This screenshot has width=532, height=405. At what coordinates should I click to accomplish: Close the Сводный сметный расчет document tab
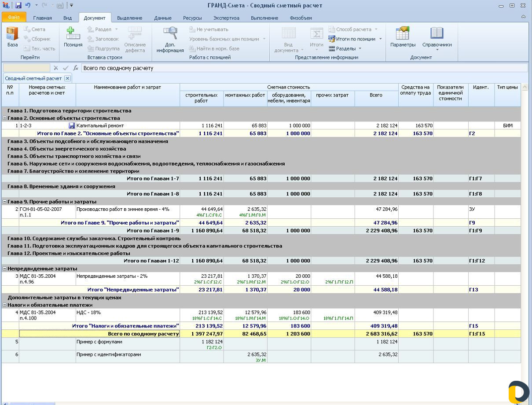point(67,78)
